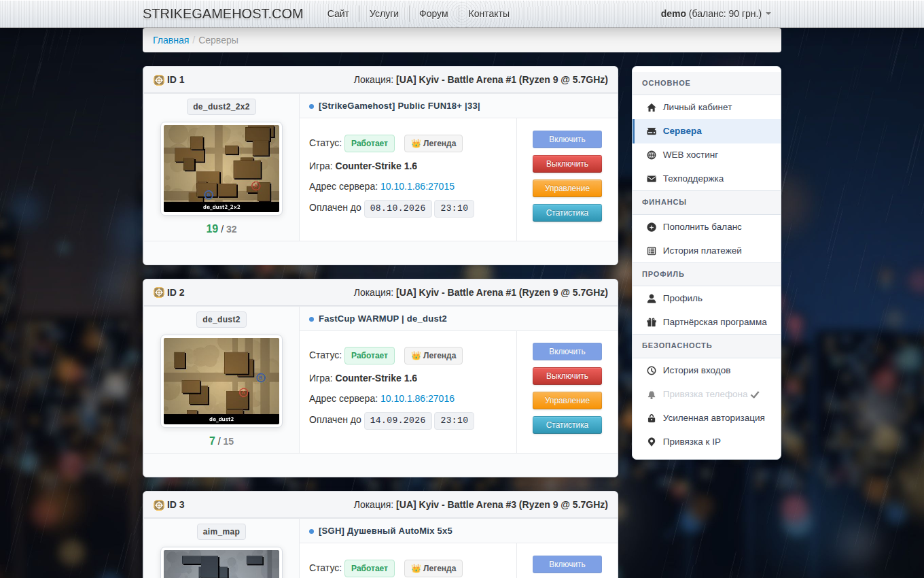Open Статистика for the ID 1 server
Image resolution: width=924 pixels, height=578 pixels.
click(567, 213)
